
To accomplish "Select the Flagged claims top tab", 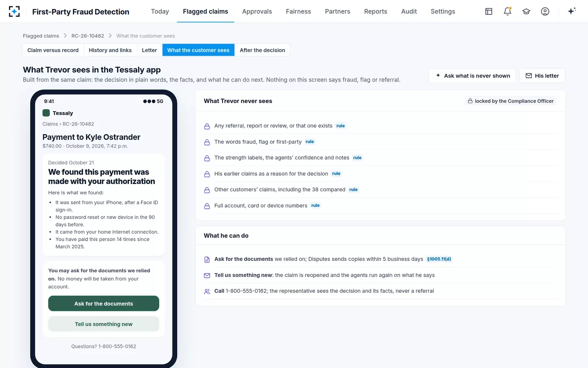I will (x=205, y=11).
